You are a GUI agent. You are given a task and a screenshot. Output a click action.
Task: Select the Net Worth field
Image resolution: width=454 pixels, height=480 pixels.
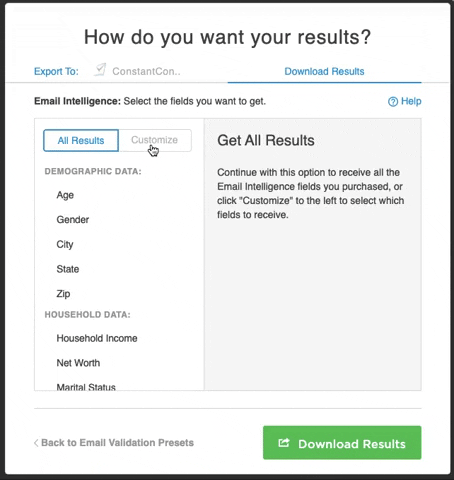pyautogui.click(x=78, y=363)
